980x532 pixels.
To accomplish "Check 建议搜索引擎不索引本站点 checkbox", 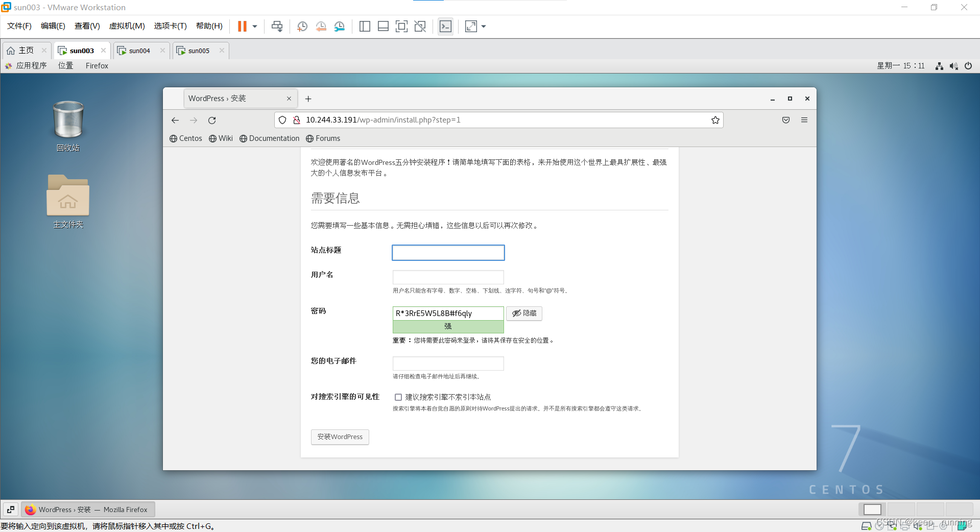I will coord(398,397).
